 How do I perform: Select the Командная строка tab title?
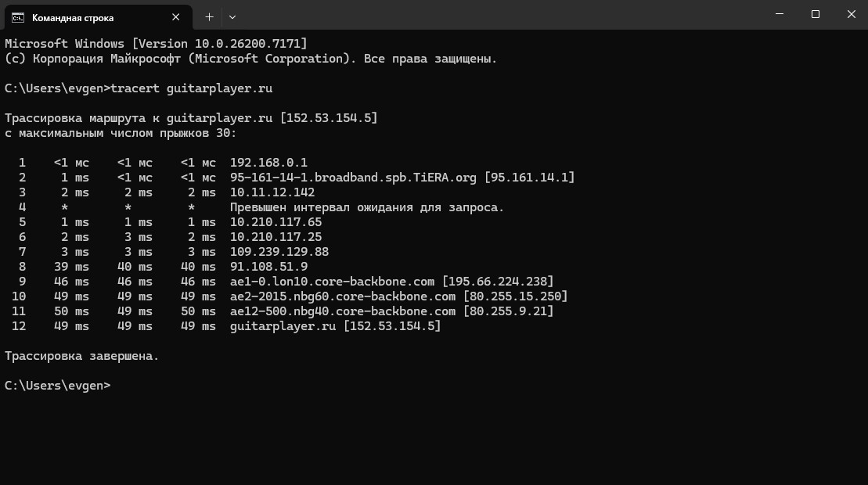click(x=73, y=17)
